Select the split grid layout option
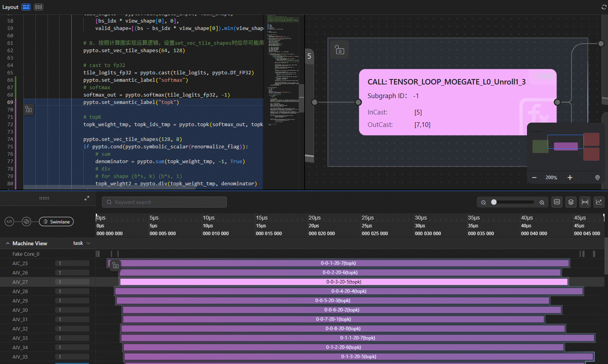608x364 pixels. point(26,7)
